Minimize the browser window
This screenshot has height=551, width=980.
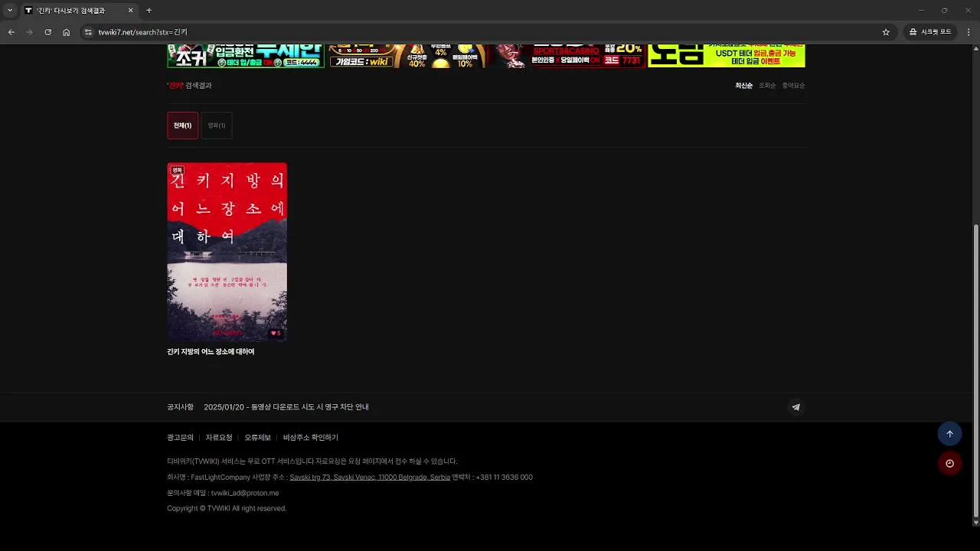point(921,10)
